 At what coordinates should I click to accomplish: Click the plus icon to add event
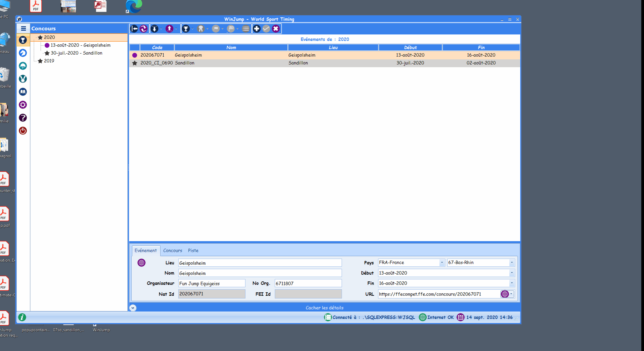(x=257, y=29)
